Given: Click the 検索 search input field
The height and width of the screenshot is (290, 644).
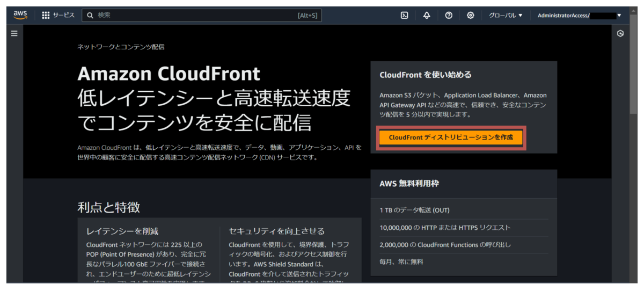Looking at the screenshot, I should [202, 15].
